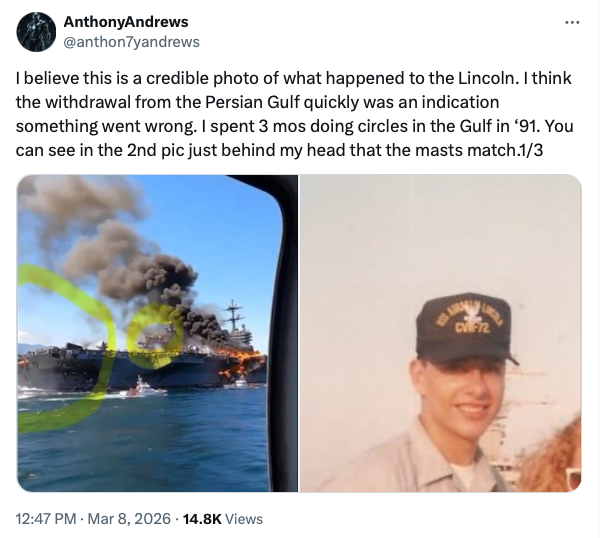Open the photo of the sailor in cap
Screen dimensions: 600x538
point(441,333)
